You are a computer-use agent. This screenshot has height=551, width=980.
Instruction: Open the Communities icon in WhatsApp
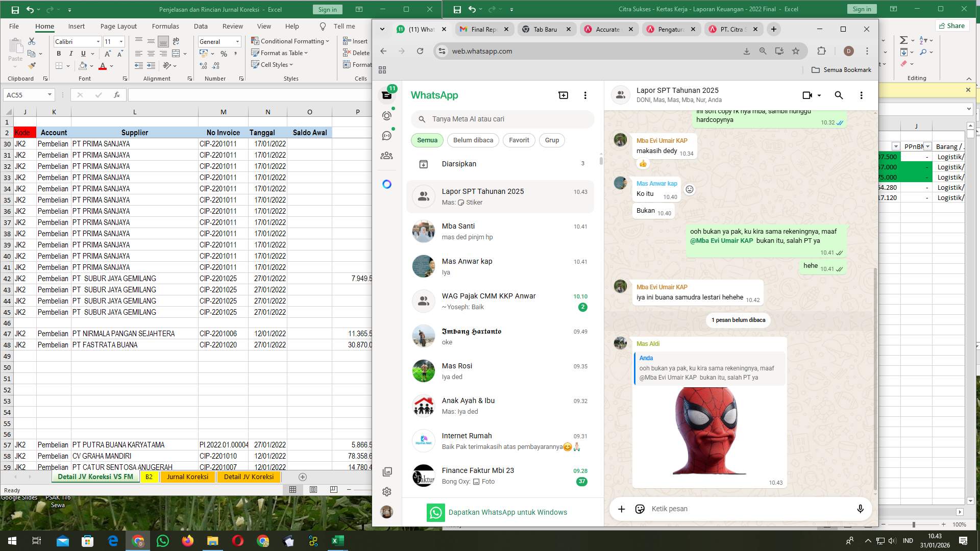[x=386, y=156]
